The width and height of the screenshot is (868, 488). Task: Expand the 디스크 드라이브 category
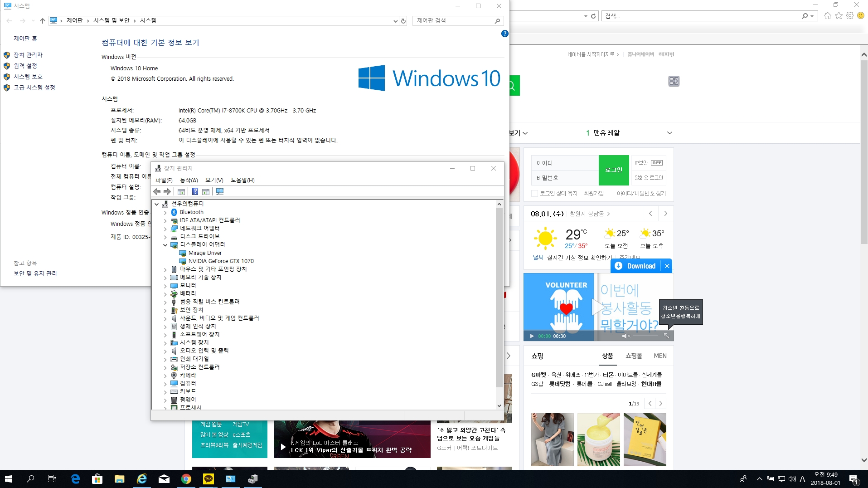coord(165,237)
